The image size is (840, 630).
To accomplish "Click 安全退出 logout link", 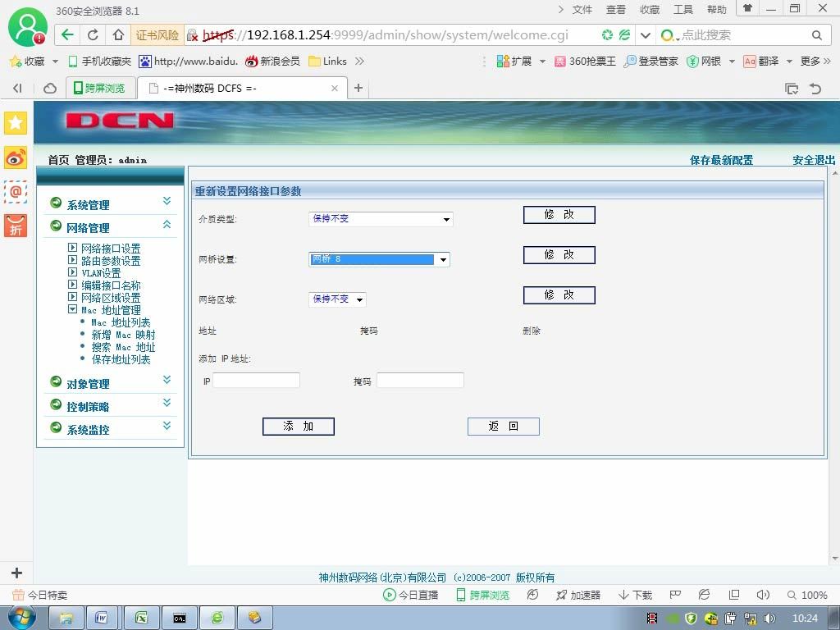I will tap(814, 160).
